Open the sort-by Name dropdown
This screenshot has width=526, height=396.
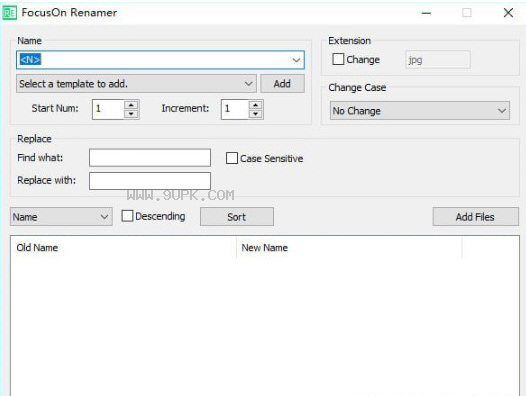click(61, 216)
